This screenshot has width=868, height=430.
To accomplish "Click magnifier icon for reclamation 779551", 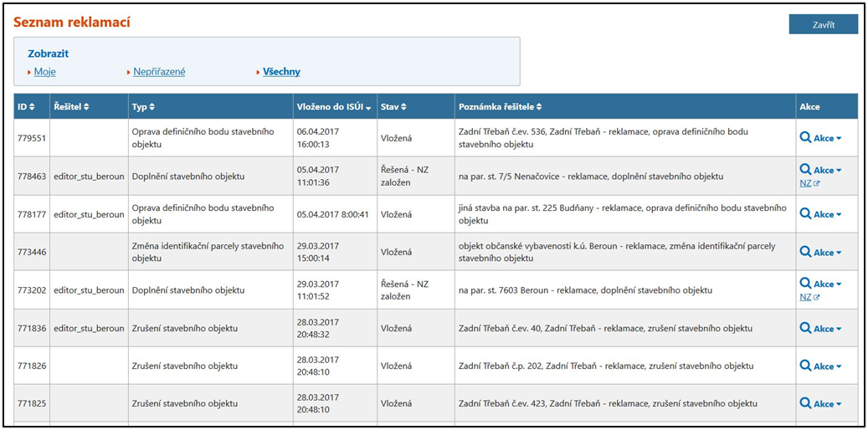I will click(805, 138).
